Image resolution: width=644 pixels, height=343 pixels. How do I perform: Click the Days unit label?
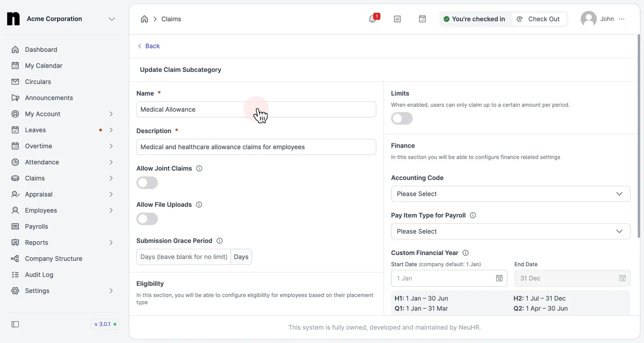pos(241,257)
